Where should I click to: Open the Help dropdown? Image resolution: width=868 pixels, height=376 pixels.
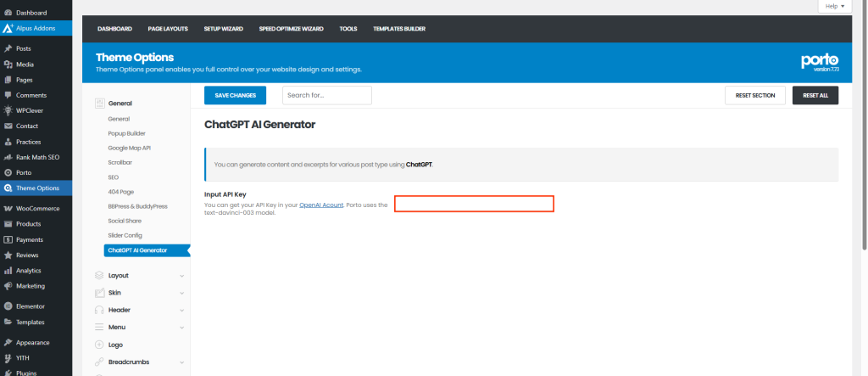pos(834,6)
